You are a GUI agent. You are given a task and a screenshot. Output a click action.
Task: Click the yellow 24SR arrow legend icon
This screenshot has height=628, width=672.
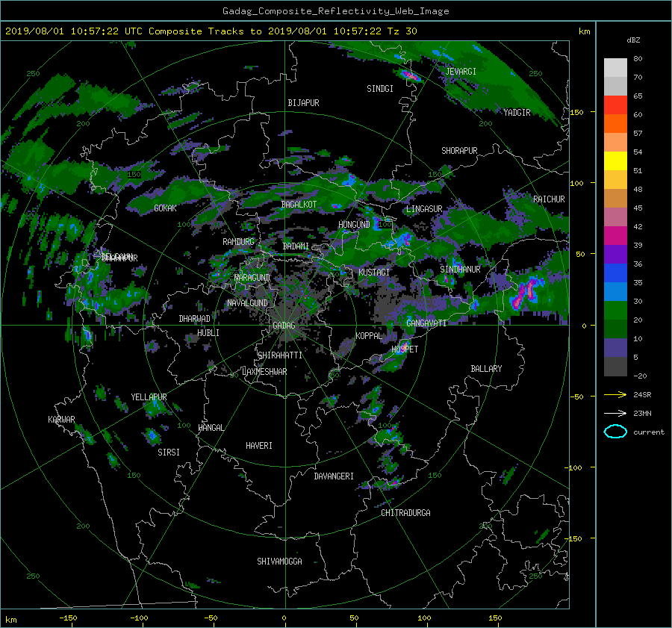pyautogui.click(x=615, y=395)
